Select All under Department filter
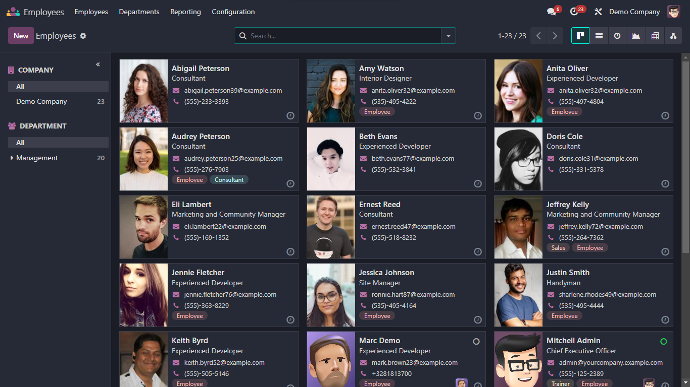 [x=58, y=142]
